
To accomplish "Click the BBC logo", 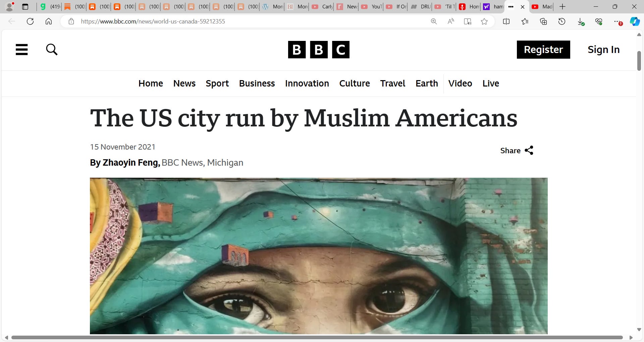I will click(x=319, y=50).
